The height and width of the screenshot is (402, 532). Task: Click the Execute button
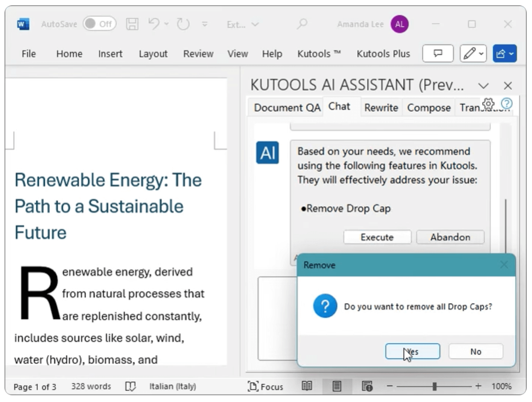point(377,237)
